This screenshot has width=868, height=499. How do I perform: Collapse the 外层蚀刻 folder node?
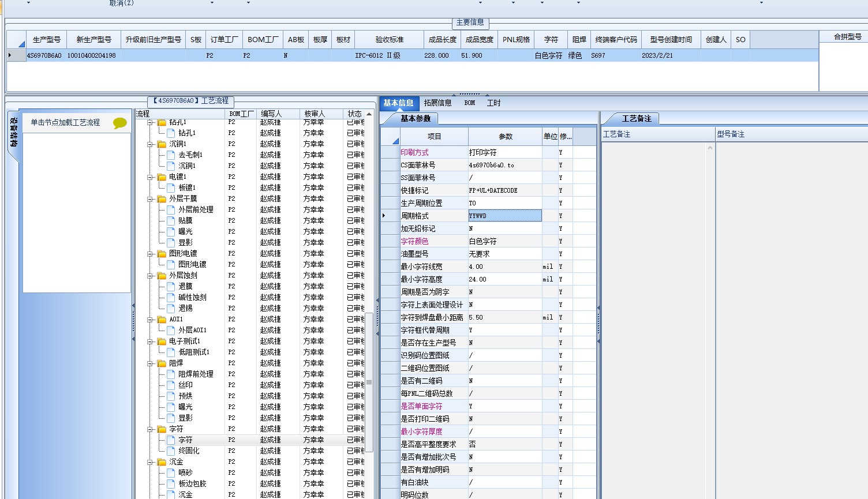click(x=151, y=276)
